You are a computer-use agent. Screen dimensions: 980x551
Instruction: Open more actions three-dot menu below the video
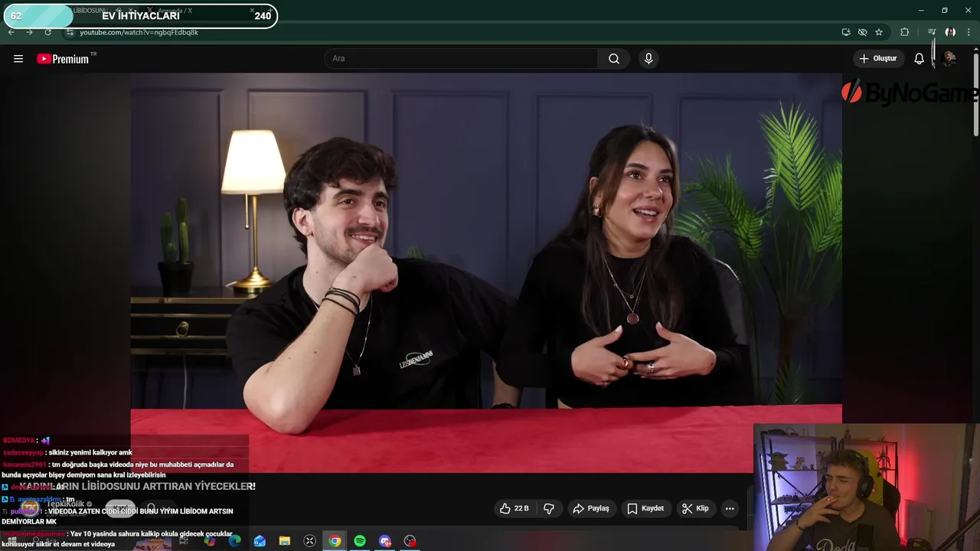(x=730, y=508)
